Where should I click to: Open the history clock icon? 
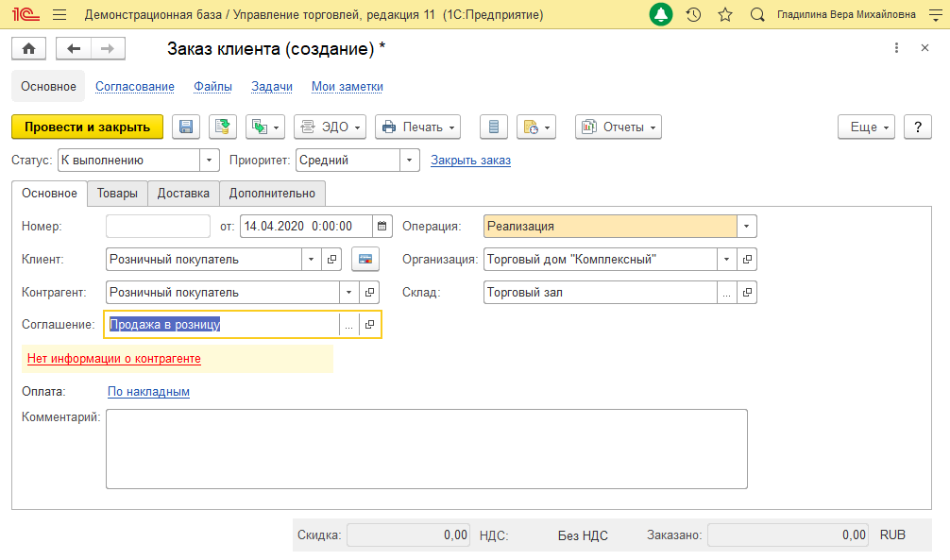[694, 14]
